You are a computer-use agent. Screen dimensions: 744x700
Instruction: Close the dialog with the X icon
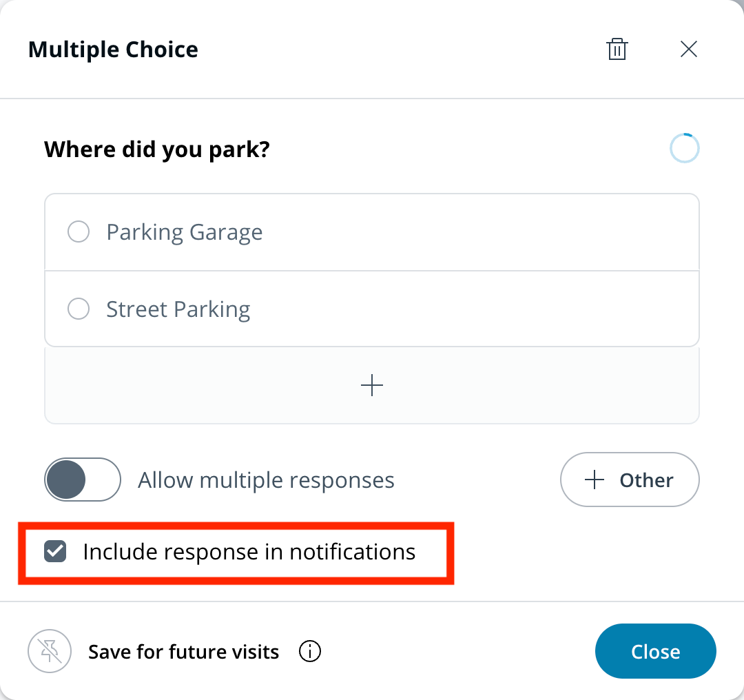(689, 49)
